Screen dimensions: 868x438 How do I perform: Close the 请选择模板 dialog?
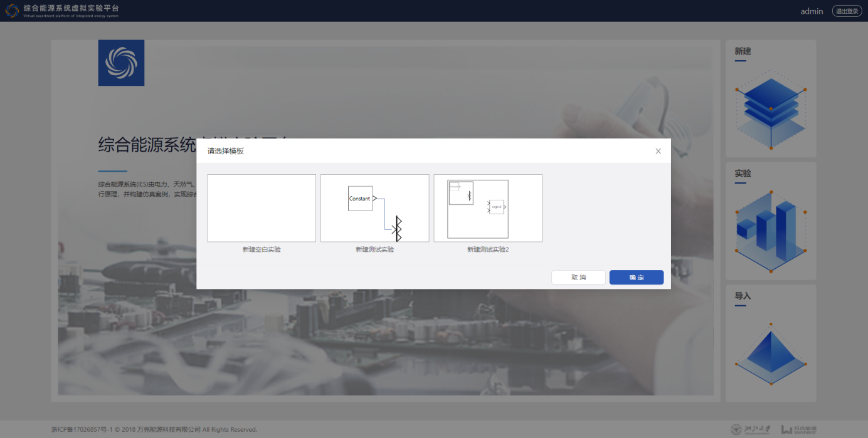click(x=658, y=151)
